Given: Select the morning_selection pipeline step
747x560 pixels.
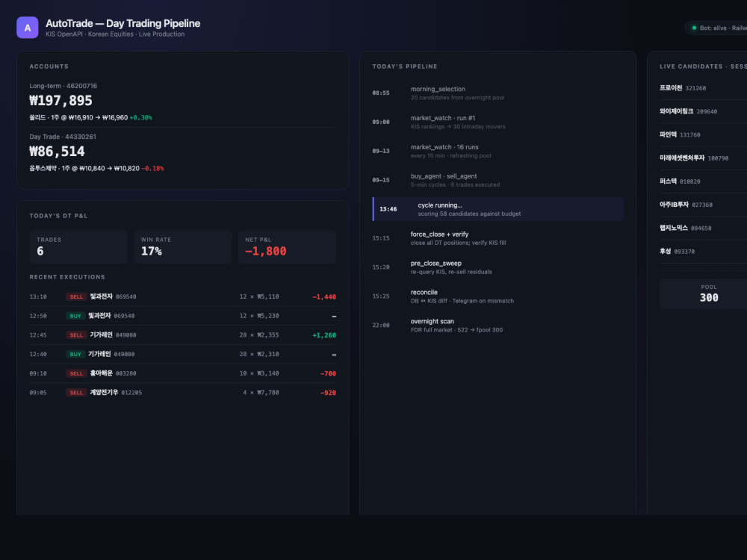Looking at the screenshot, I should 498,93.
